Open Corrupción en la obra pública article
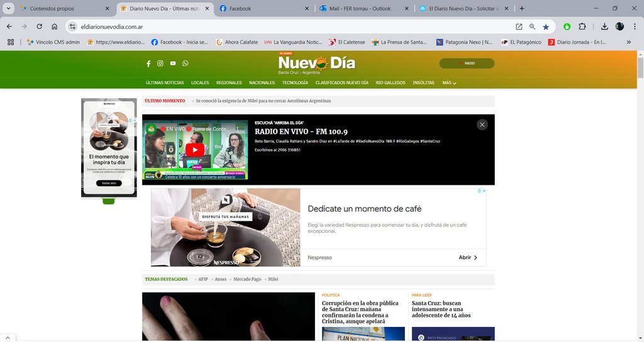Viewport: 644px width, 342px height. point(360,312)
